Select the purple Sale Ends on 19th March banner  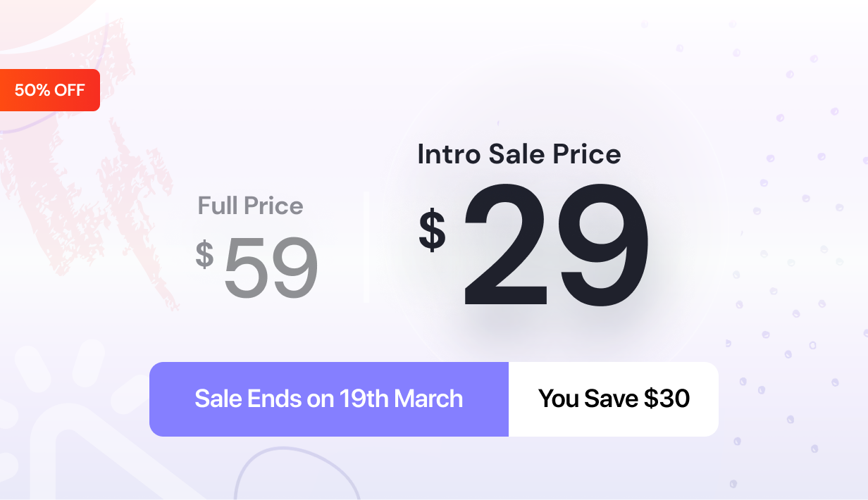(329, 399)
